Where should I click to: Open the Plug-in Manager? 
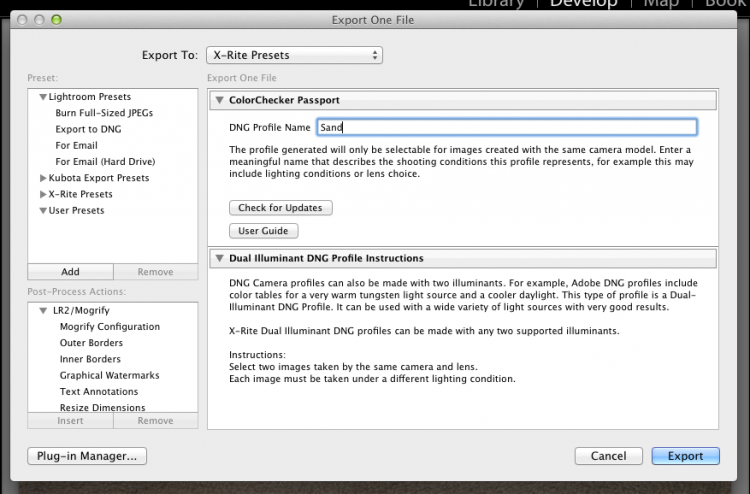click(x=87, y=456)
